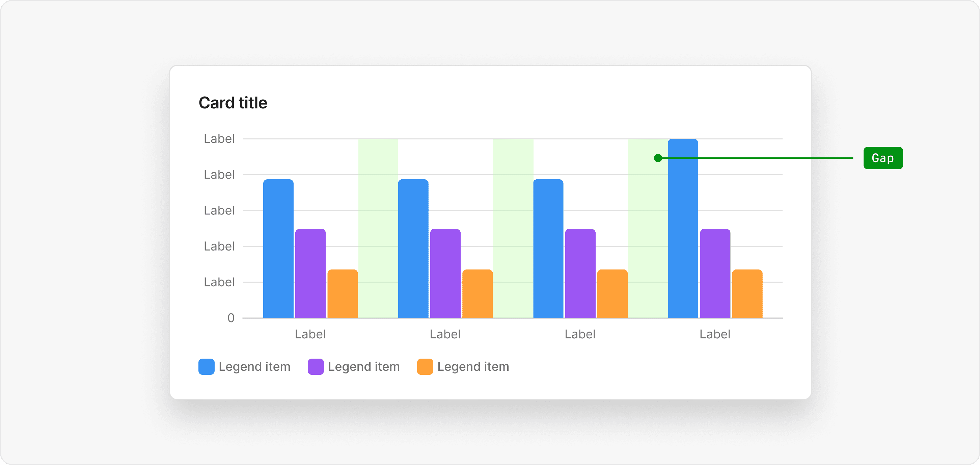Click the green Gap annotation badge
980x465 pixels.
(x=882, y=158)
